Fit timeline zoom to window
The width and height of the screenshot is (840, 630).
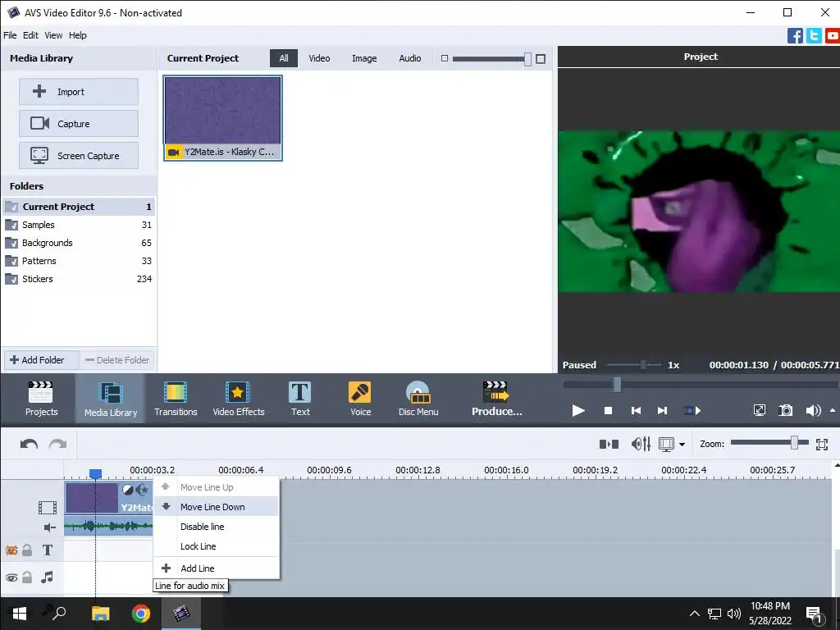[x=821, y=444]
